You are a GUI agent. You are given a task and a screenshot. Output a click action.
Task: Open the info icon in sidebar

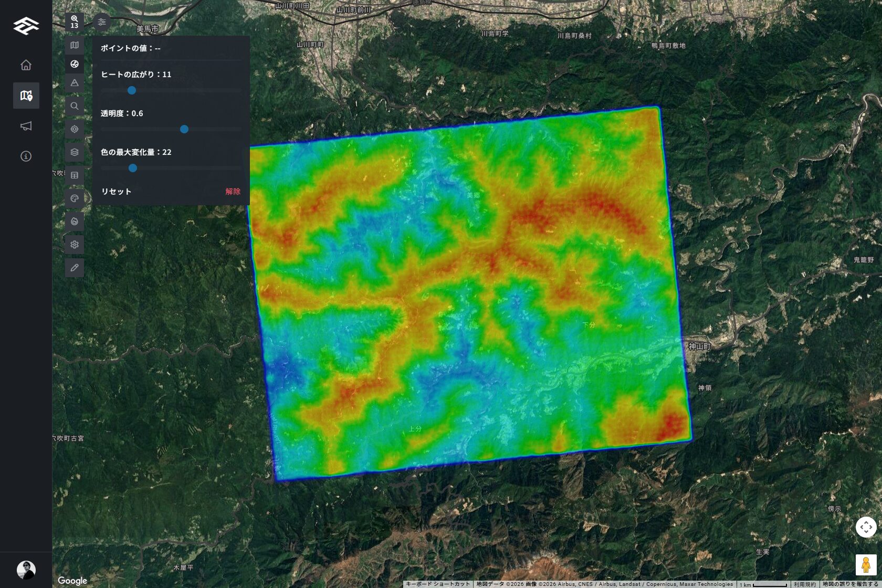pos(26,156)
